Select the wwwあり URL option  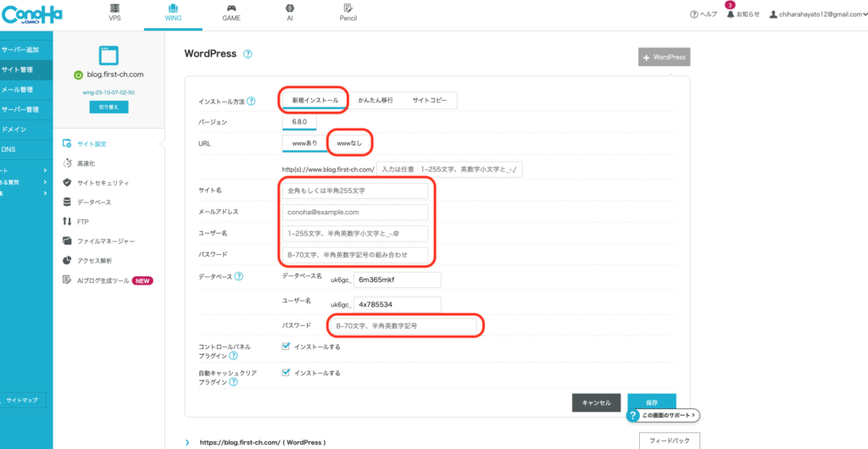point(304,142)
